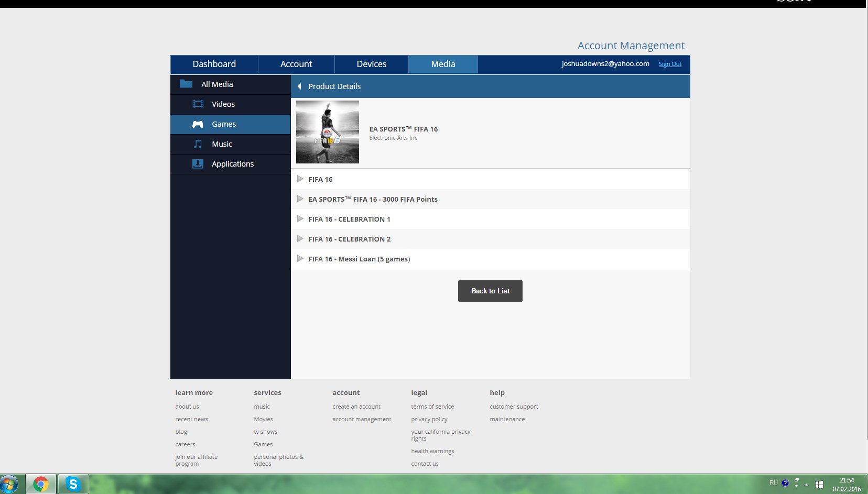Click the Windows Start button
This screenshot has width=868, height=494.
(x=9, y=484)
